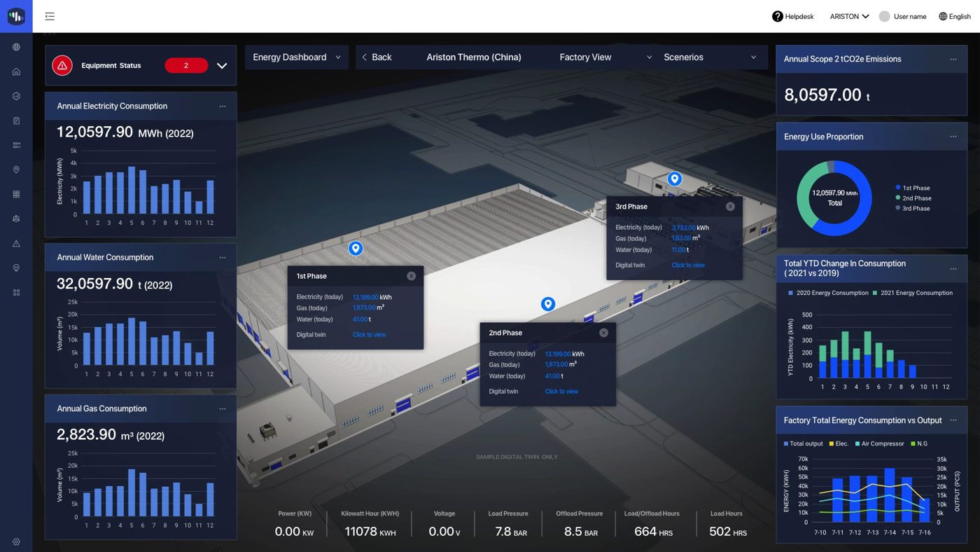Open 1st Phase digital twin Click to view
Screen dimensions: 980x552
pyautogui.click(x=369, y=335)
